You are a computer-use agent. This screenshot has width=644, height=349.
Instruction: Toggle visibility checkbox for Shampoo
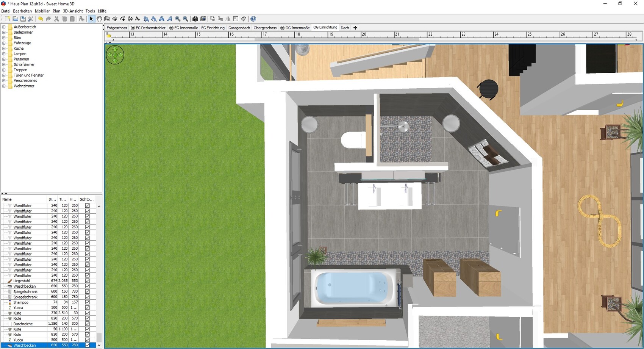(88, 302)
